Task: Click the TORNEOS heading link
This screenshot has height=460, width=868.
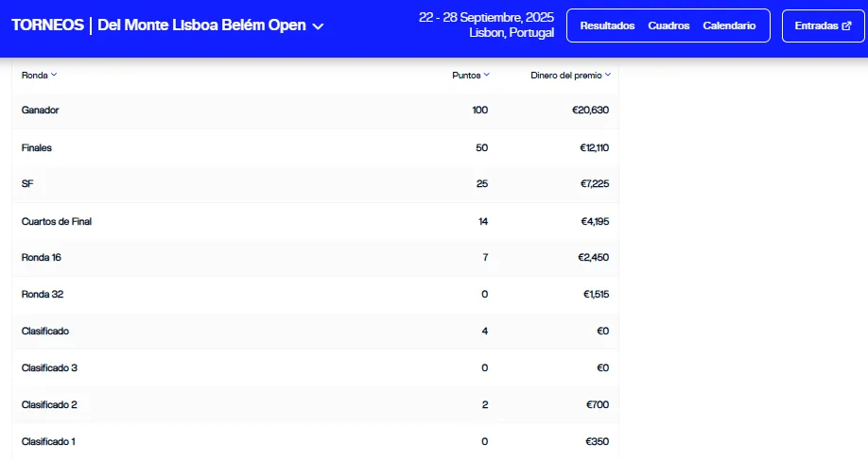Action: (47, 25)
